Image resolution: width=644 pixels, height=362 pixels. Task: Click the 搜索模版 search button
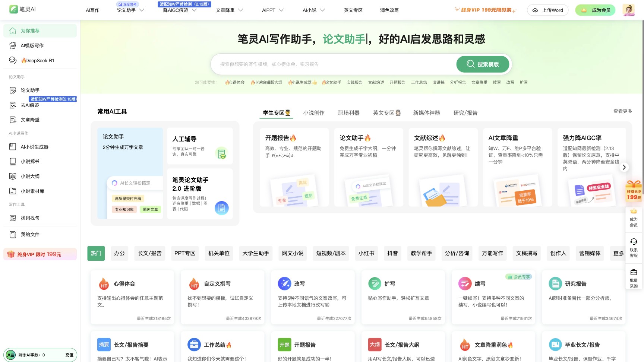point(483,64)
